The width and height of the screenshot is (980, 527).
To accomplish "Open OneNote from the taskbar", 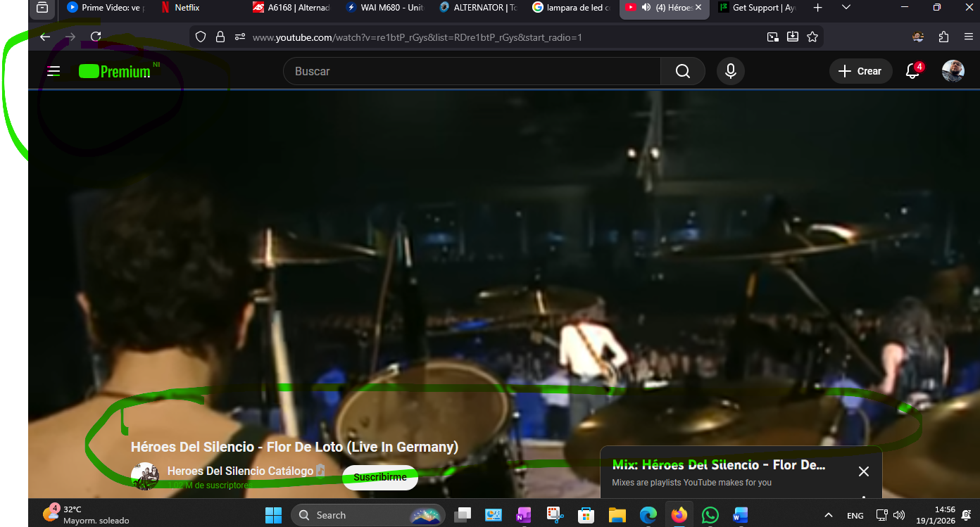I will pyautogui.click(x=524, y=515).
